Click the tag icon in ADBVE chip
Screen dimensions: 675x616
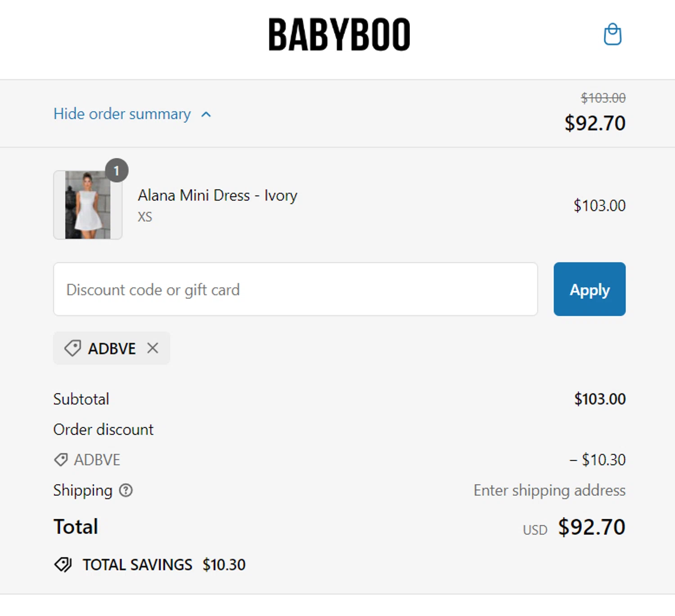[72, 348]
